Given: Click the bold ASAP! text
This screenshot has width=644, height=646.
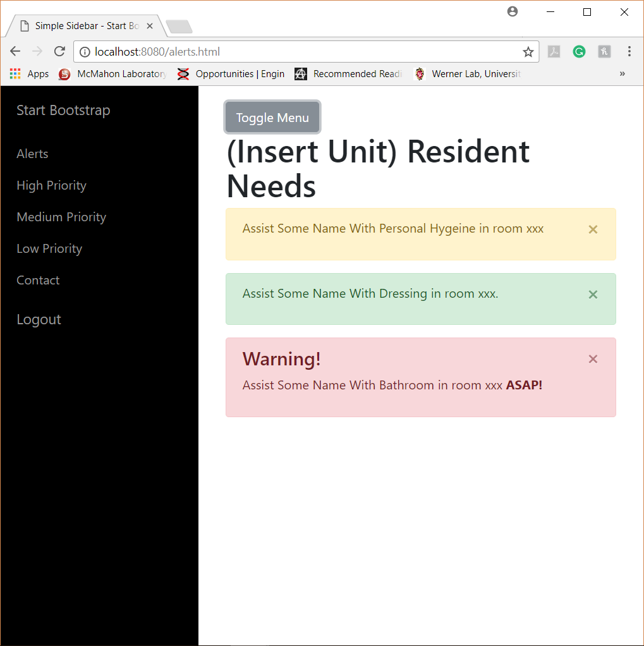Looking at the screenshot, I should pyautogui.click(x=524, y=385).
